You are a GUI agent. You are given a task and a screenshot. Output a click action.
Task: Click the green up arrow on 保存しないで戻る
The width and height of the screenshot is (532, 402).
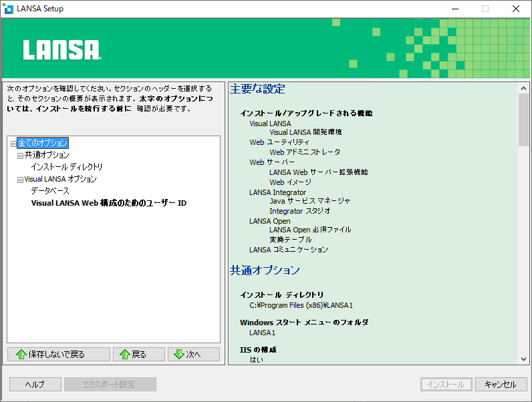coord(21,354)
